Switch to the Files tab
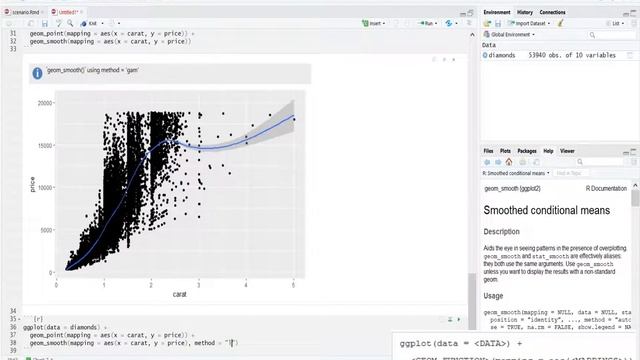Viewport: 640px width, 360px height. [488, 151]
